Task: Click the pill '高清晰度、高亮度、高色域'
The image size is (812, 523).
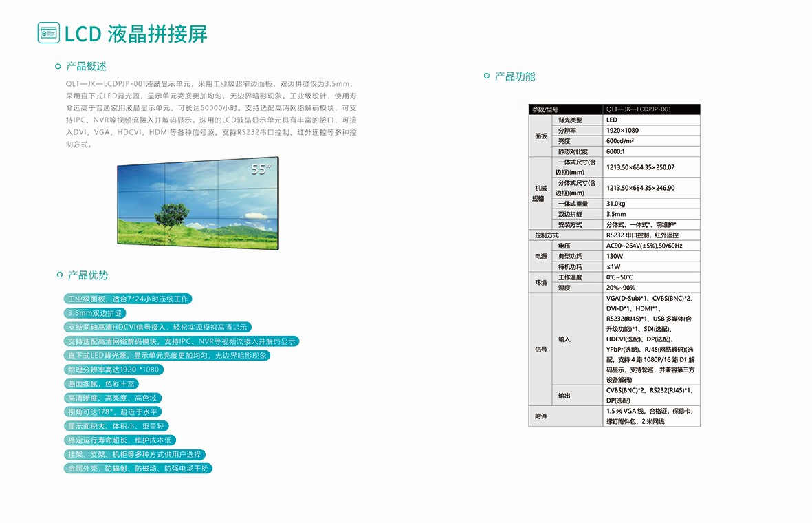Action: point(112,398)
